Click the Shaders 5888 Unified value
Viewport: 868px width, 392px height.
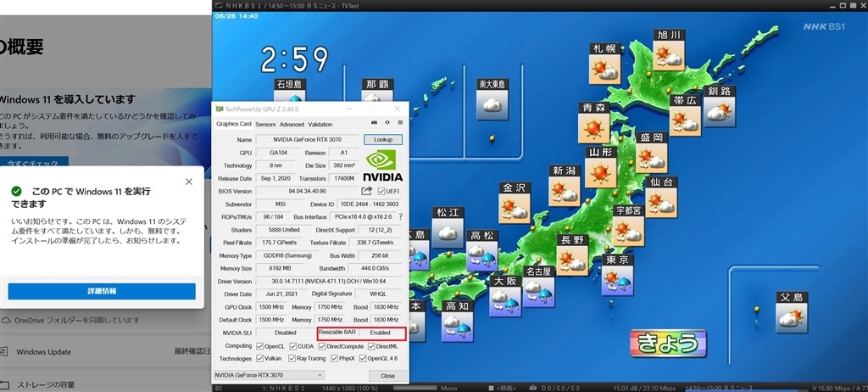284,230
